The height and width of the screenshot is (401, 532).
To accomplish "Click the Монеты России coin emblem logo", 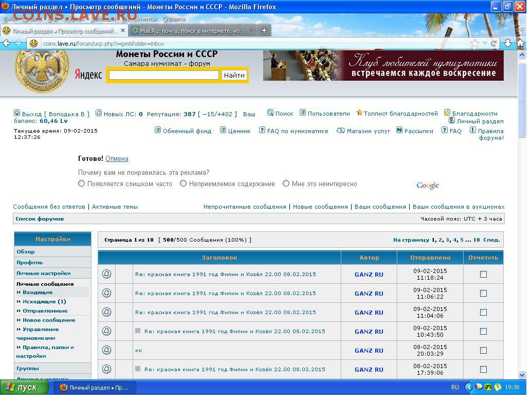I will [x=42, y=70].
